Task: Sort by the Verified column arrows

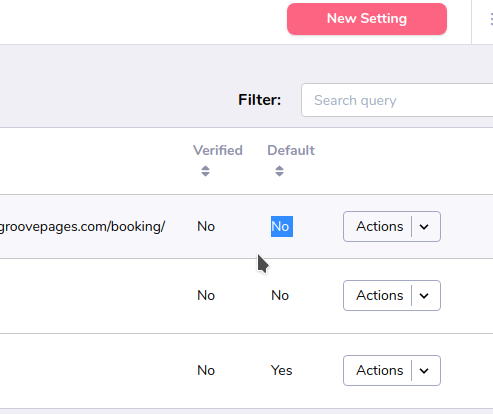Action: pos(205,171)
